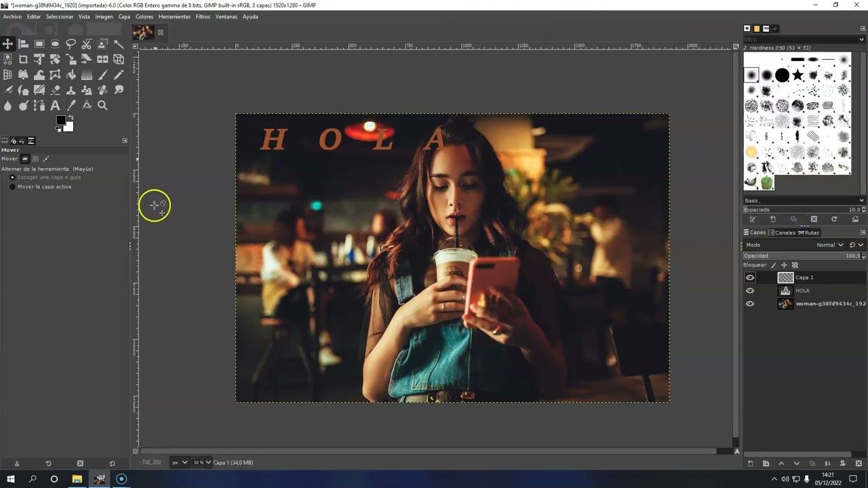Edit the selected brush
The width and height of the screenshot is (868, 488).
pyautogui.click(x=753, y=219)
